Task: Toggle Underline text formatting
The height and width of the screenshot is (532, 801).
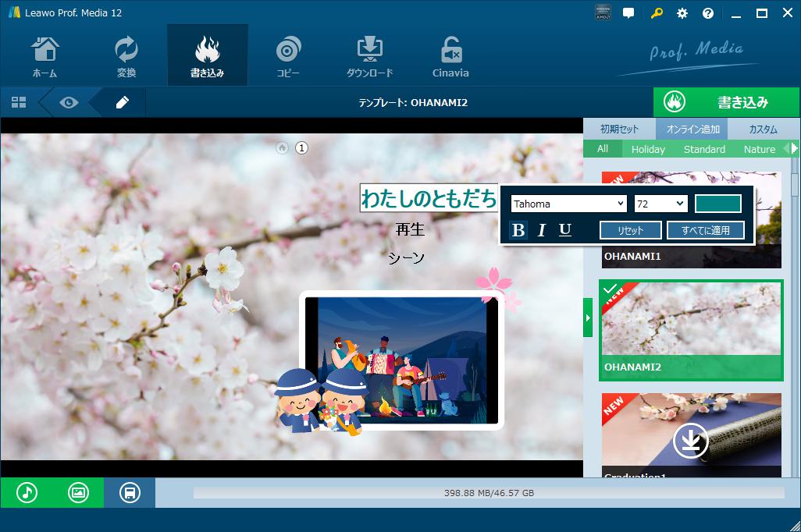Action: click(564, 230)
